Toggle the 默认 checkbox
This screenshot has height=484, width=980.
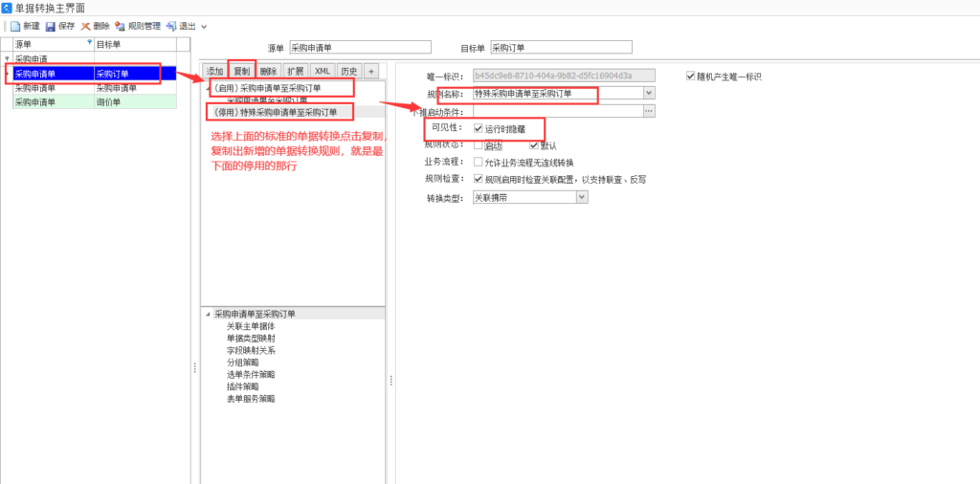[x=534, y=144]
